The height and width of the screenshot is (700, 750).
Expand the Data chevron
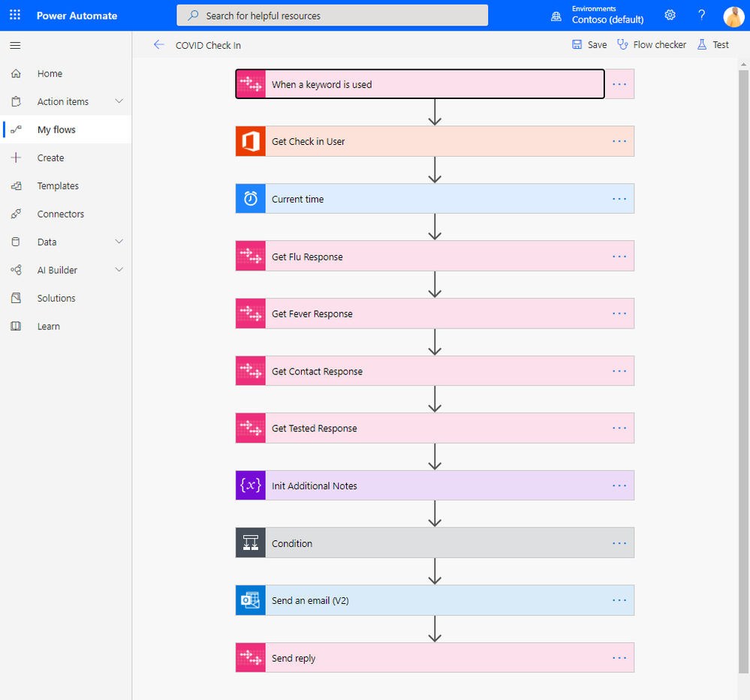tap(119, 242)
